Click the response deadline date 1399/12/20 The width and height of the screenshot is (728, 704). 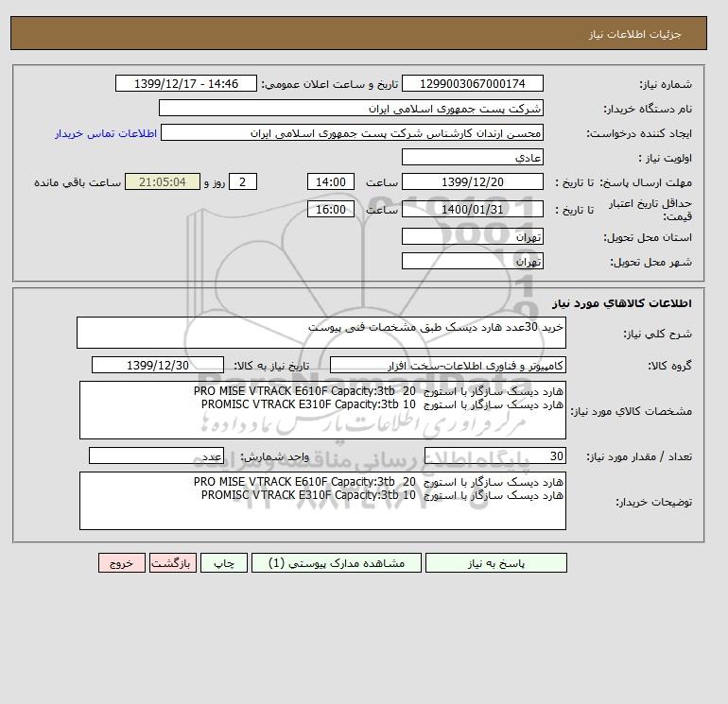[x=472, y=182]
